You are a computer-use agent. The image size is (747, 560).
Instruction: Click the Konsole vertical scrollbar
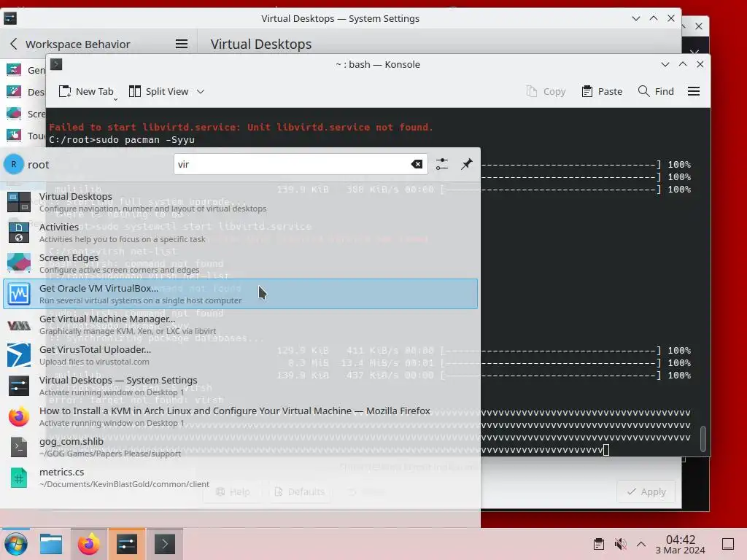(703, 438)
